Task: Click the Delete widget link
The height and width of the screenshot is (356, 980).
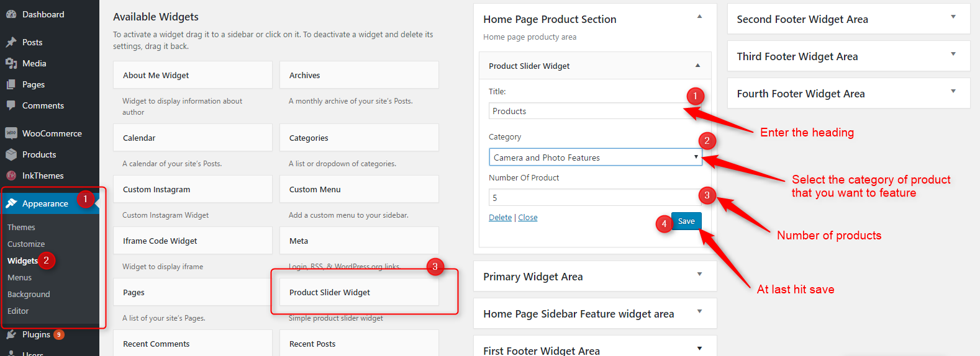Action: tap(500, 218)
